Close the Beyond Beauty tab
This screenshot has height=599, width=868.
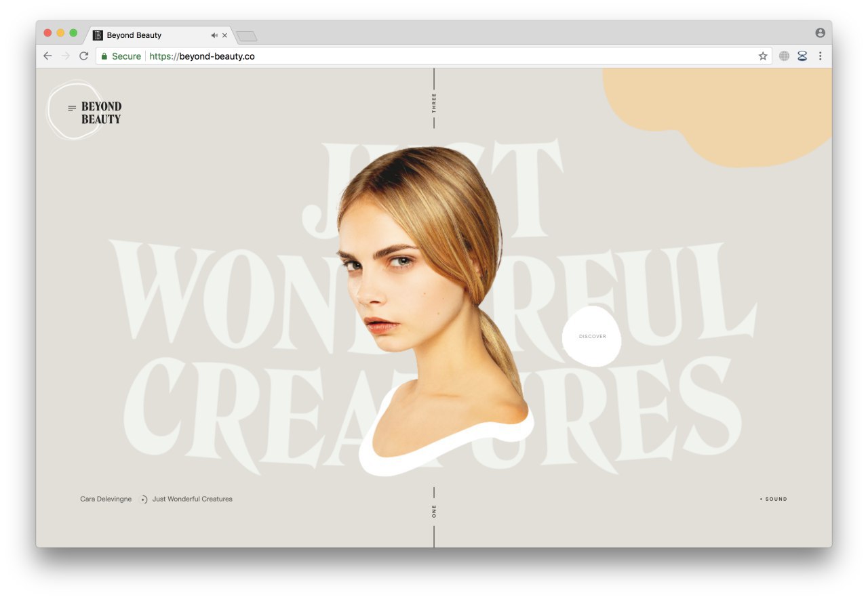[x=225, y=35]
